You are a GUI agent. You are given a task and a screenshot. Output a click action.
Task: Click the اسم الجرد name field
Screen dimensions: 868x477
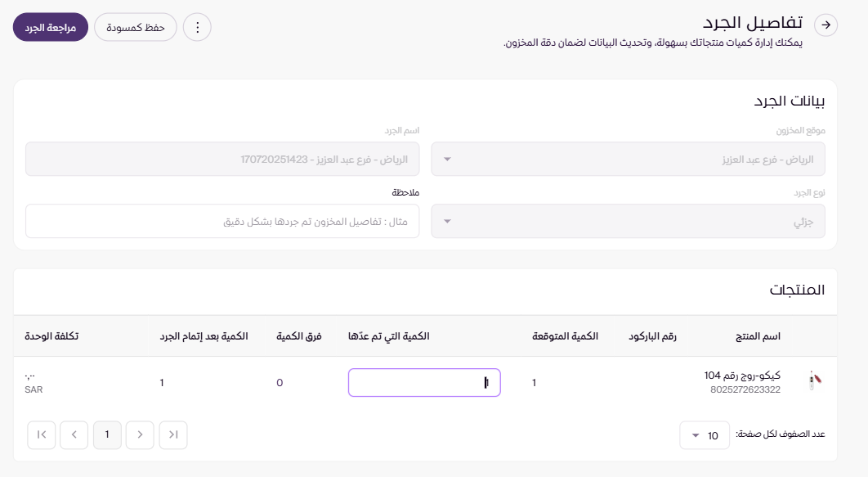tap(222, 159)
